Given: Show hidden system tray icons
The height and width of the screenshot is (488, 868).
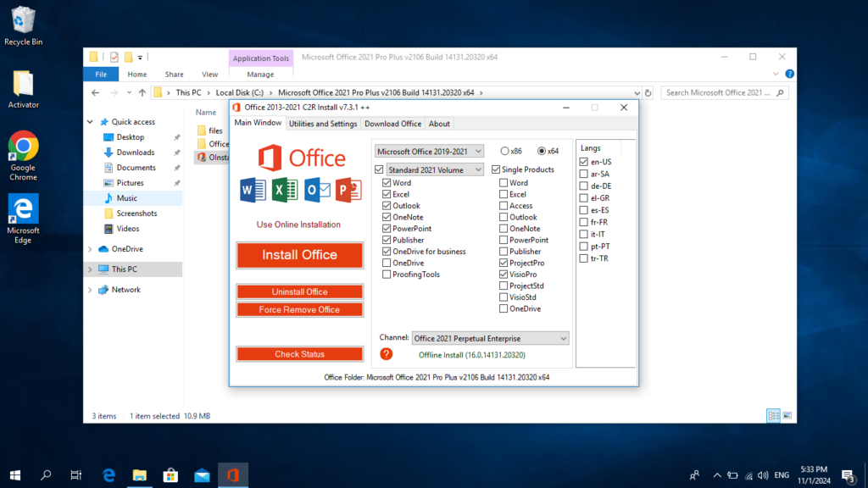Looking at the screenshot, I should tap(717, 475).
